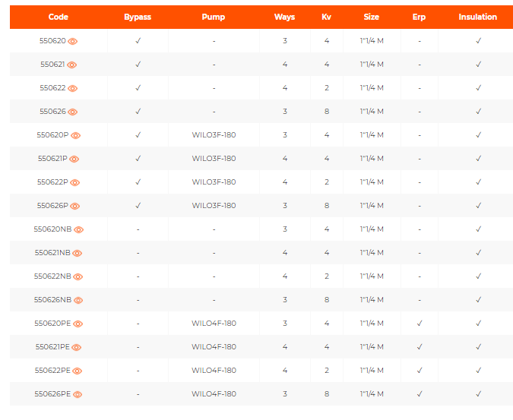Viewport: 513px width, 420px height.
Task: Click the Pump column header
Action: coord(214,17)
